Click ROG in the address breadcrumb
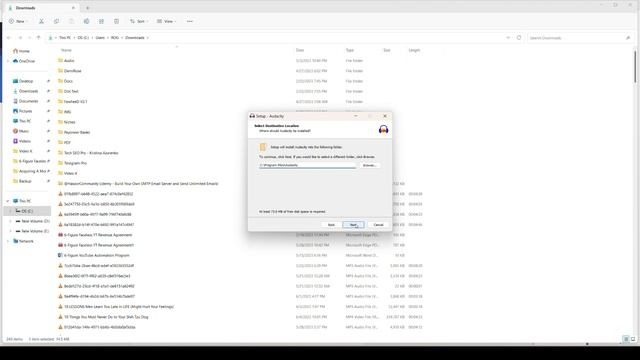 click(115, 38)
